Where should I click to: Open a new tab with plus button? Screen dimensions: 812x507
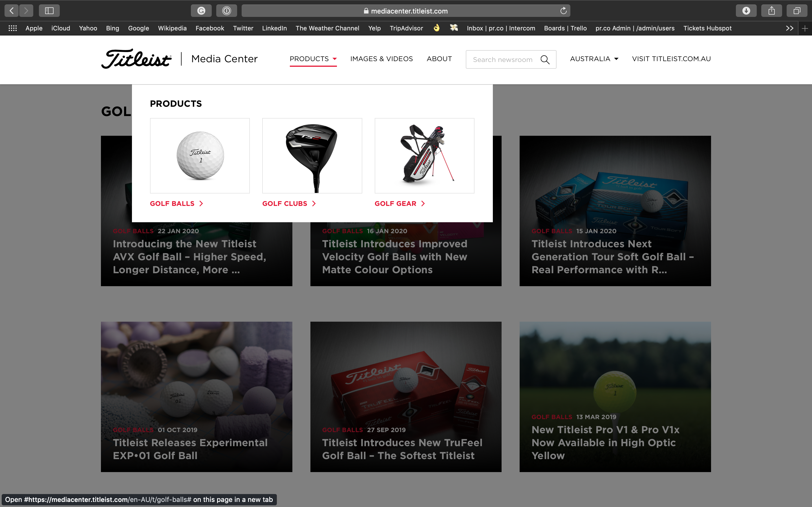click(805, 28)
